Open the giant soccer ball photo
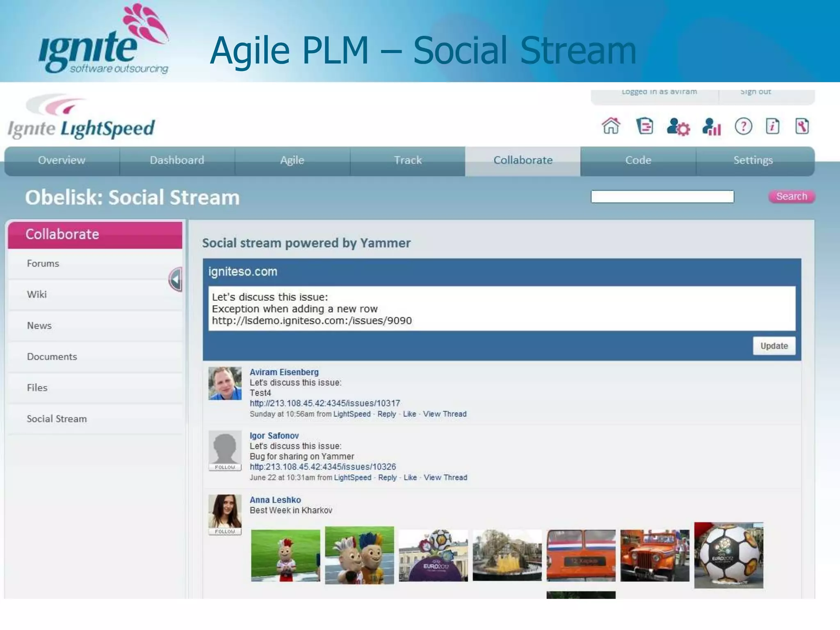This screenshot has height=630, width=840. (728, 555)
